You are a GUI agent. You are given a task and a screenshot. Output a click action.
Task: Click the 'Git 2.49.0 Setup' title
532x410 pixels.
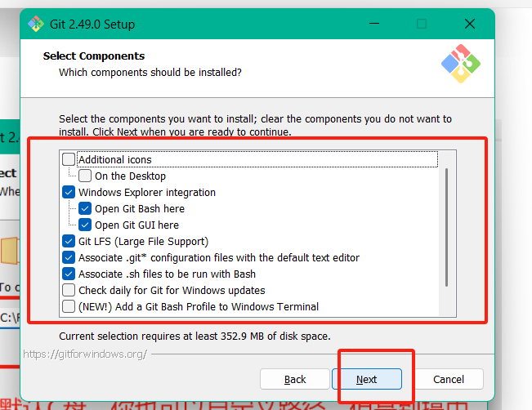[92, 24]
